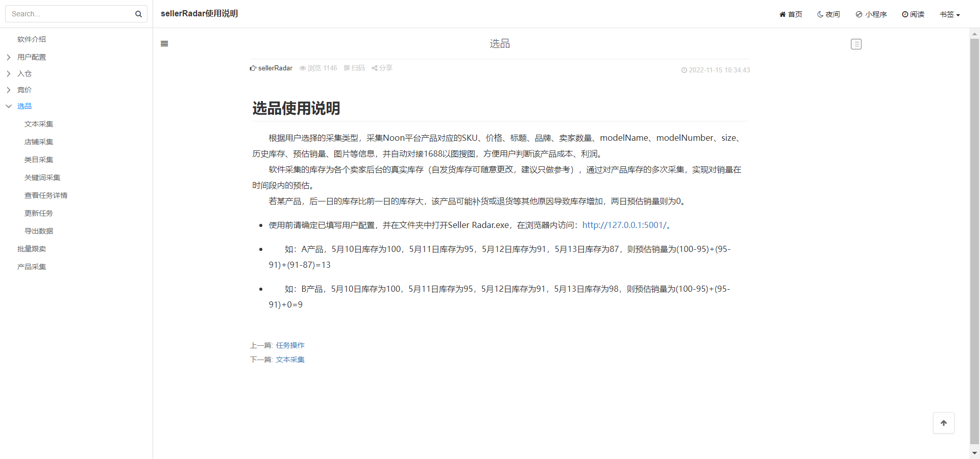Click the back-to-top arrow button
The width and height of the screenshot is (980, 459).
click(944, 423)
